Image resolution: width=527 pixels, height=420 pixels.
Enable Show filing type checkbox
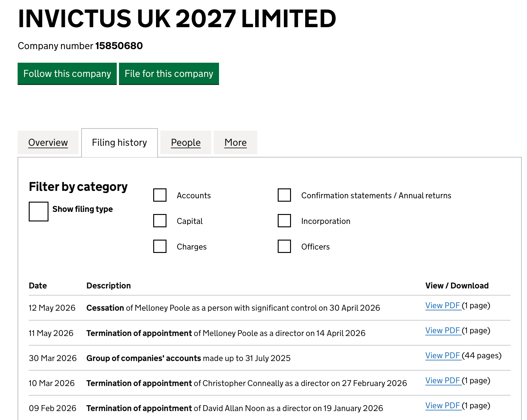click(39, 212)
